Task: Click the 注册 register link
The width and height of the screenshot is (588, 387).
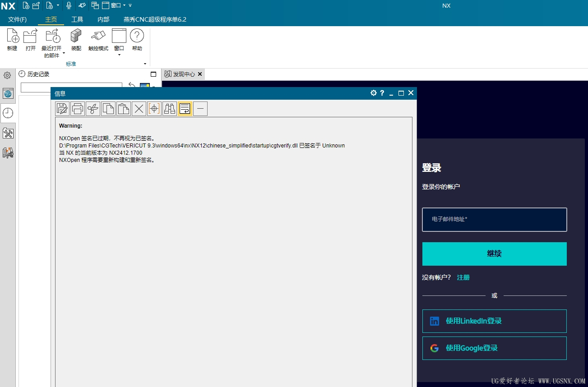Action: point(463,277)
